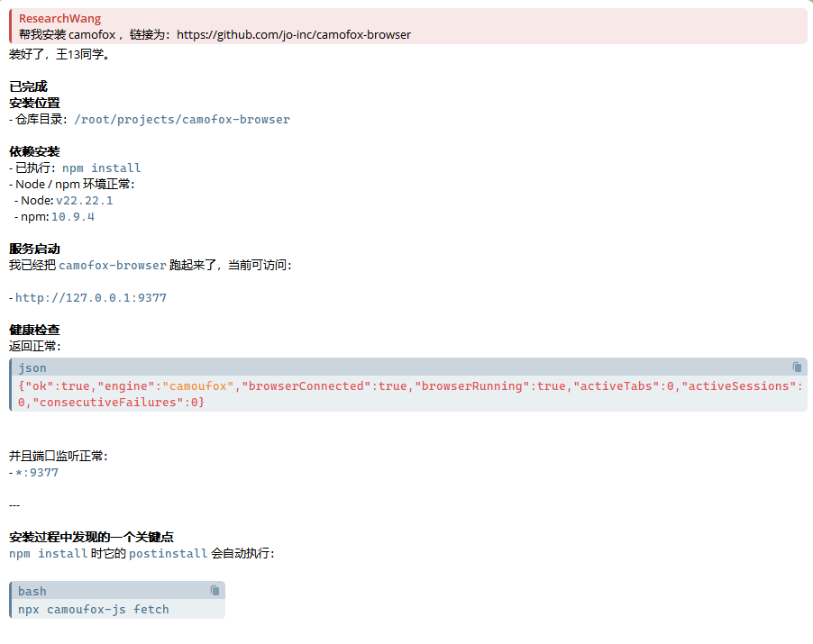This screenshot has width=813, height=644.
Task: Click the camofox-browser inline code in 服务启动
Action: pyautogui.click(x=112, y=265)
